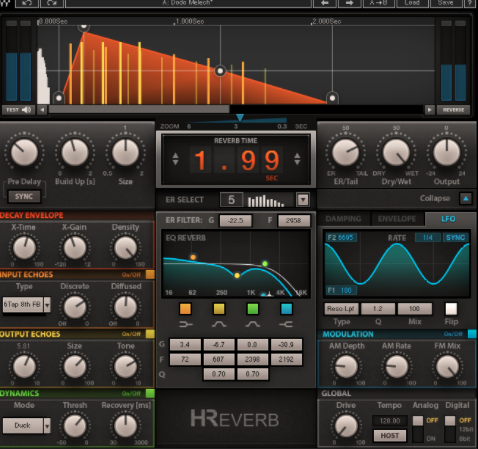This screenshot has width=478, height=449.
Task: Toggle Pre Delay SYNC button
Action: click(24, 196)
